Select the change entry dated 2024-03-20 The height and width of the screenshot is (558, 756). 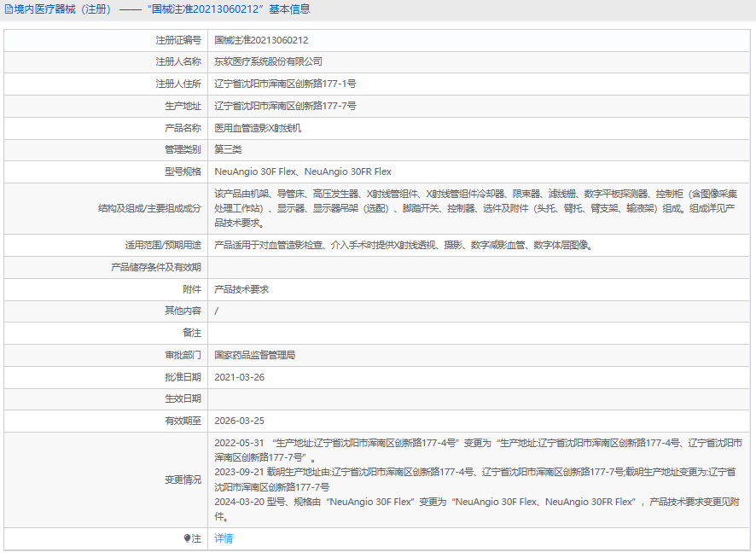(x=477, y=509)
